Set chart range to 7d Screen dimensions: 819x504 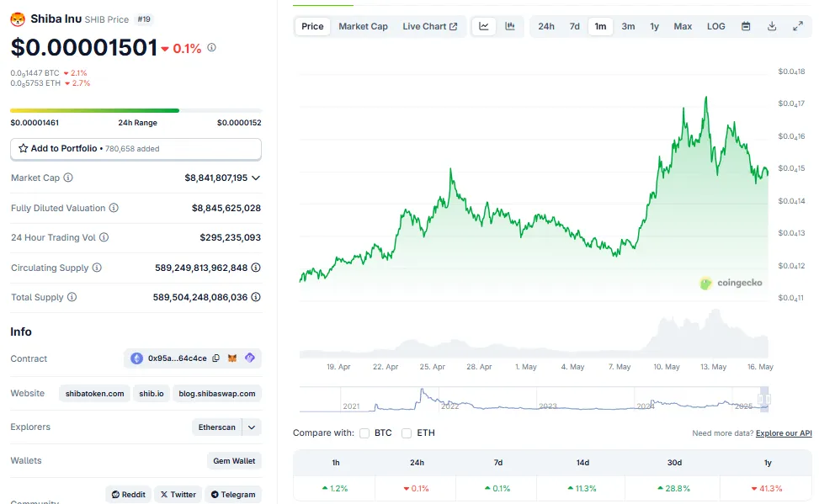click(575, 26)
